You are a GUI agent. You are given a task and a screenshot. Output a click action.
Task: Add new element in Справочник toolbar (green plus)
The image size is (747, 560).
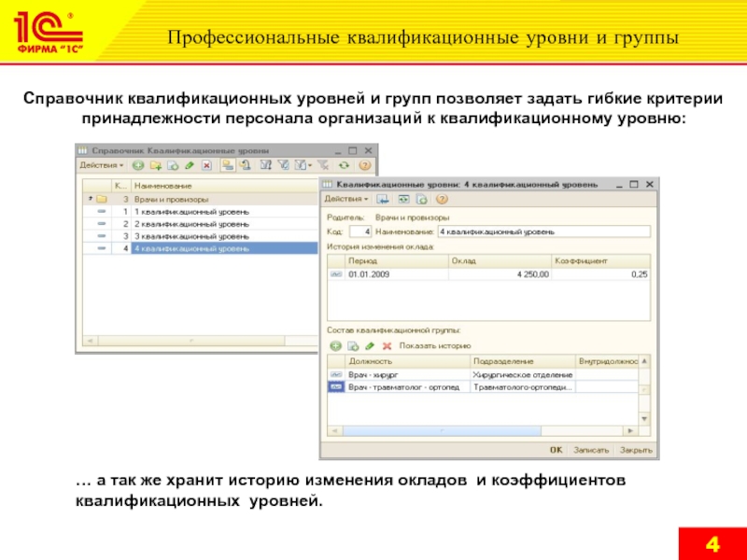coord(138,166)
